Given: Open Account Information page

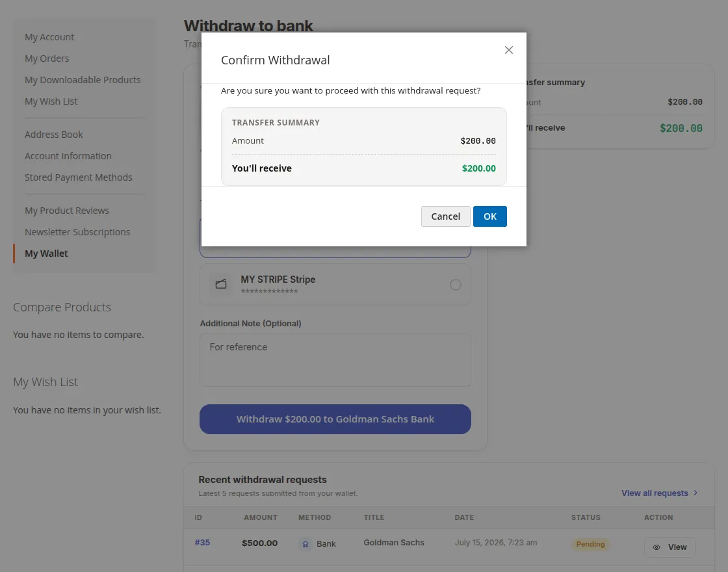Looking at the screenshot, I should 68,156.
